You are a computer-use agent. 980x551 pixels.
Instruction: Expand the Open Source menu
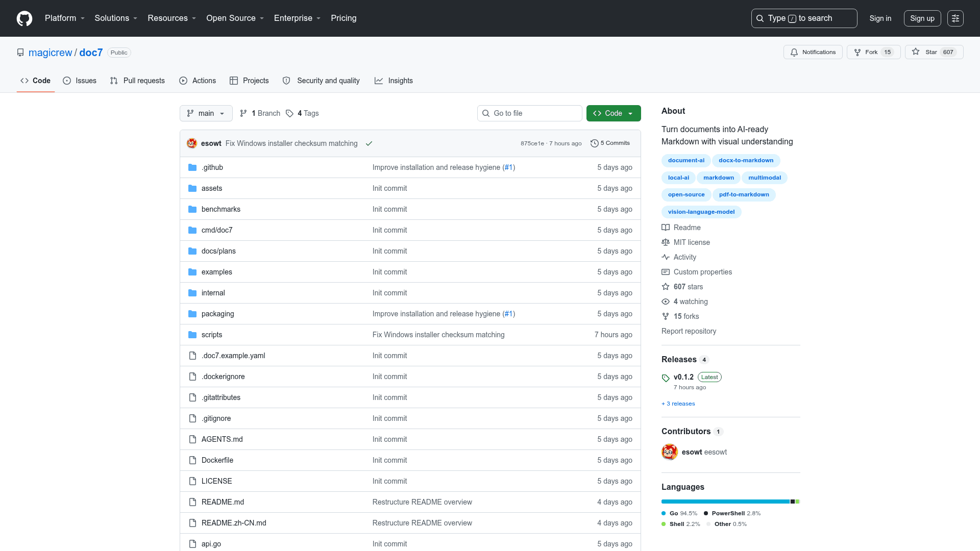pyautogui.click(x=235, y=18)
